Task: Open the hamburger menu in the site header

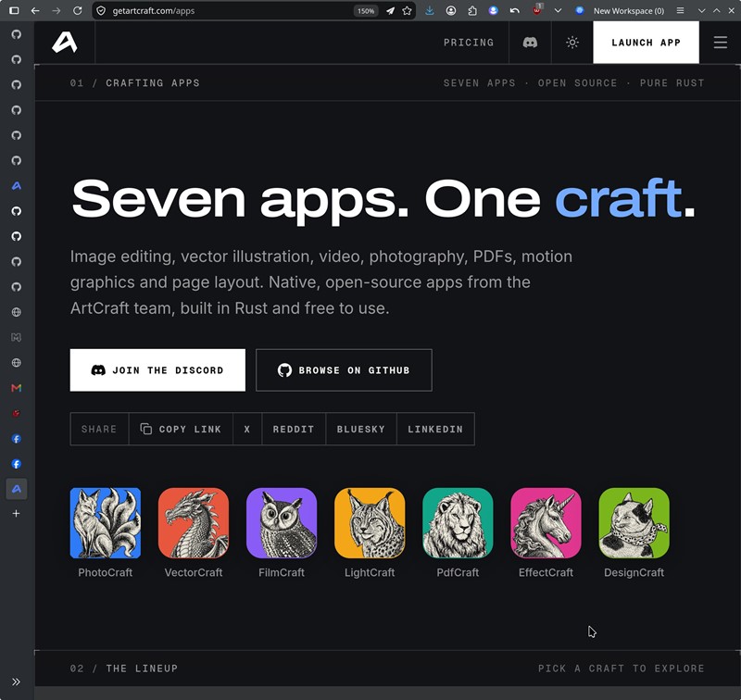Action: [721, 43]
